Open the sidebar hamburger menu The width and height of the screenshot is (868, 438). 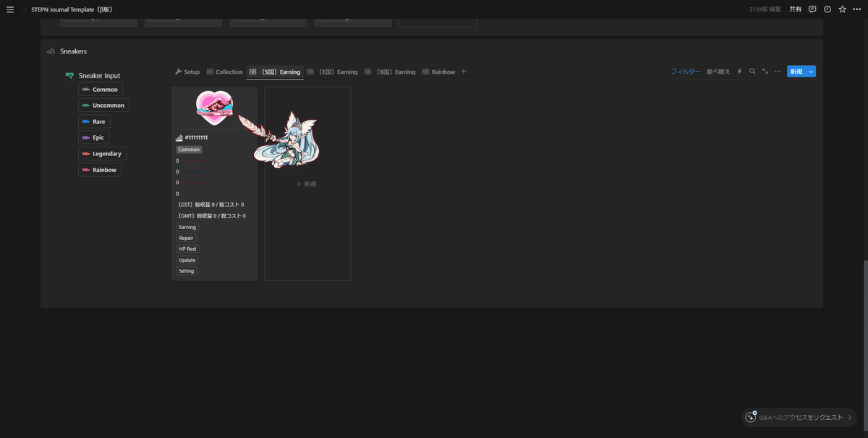pos(9,9)
